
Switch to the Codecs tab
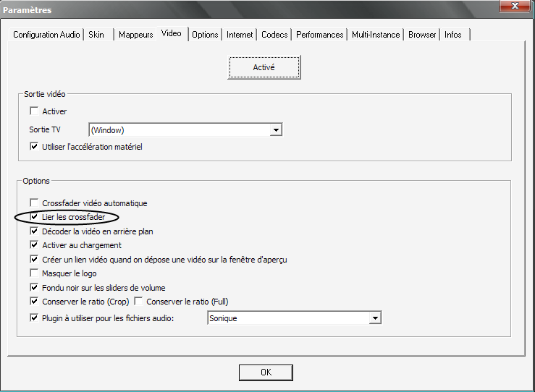[274, 35]
